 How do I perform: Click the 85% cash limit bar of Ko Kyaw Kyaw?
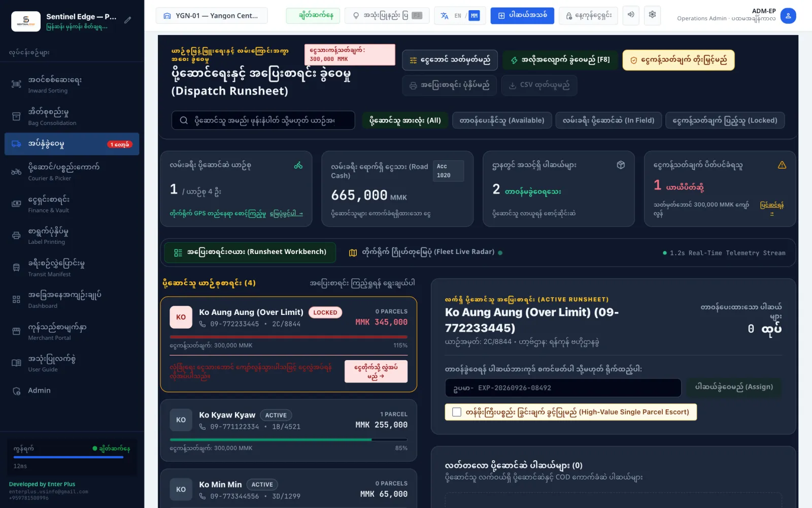tap(288, 439)
